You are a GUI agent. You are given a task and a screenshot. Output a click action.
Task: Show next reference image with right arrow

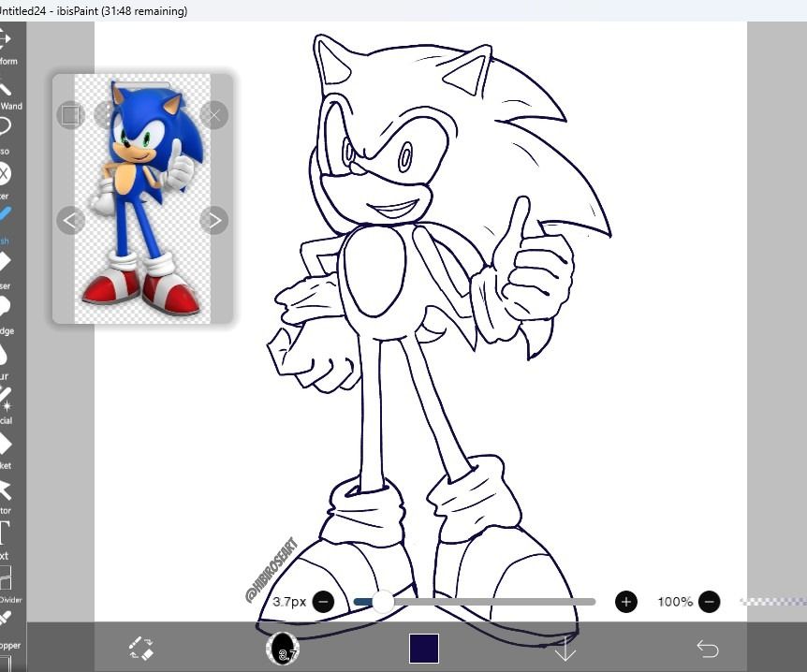pos(214,221)
